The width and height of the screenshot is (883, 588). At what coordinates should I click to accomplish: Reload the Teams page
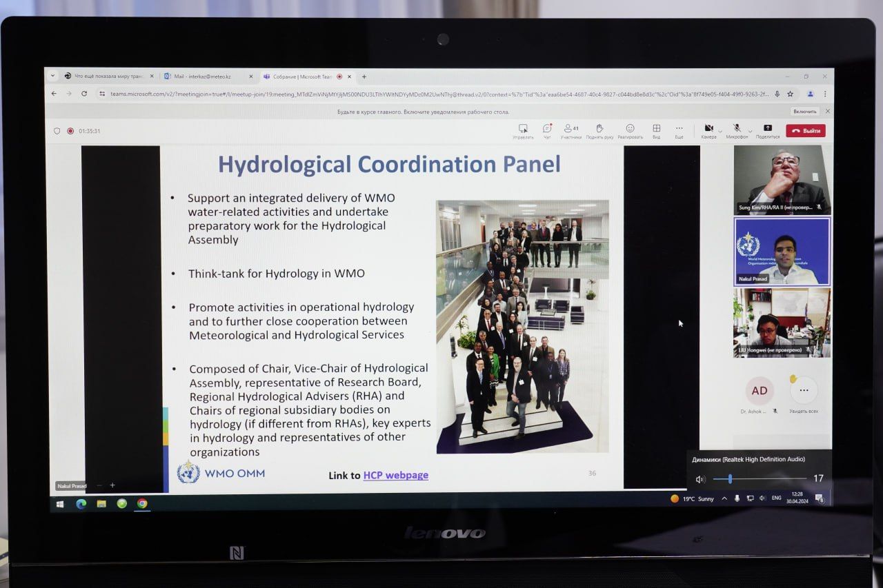84,94
